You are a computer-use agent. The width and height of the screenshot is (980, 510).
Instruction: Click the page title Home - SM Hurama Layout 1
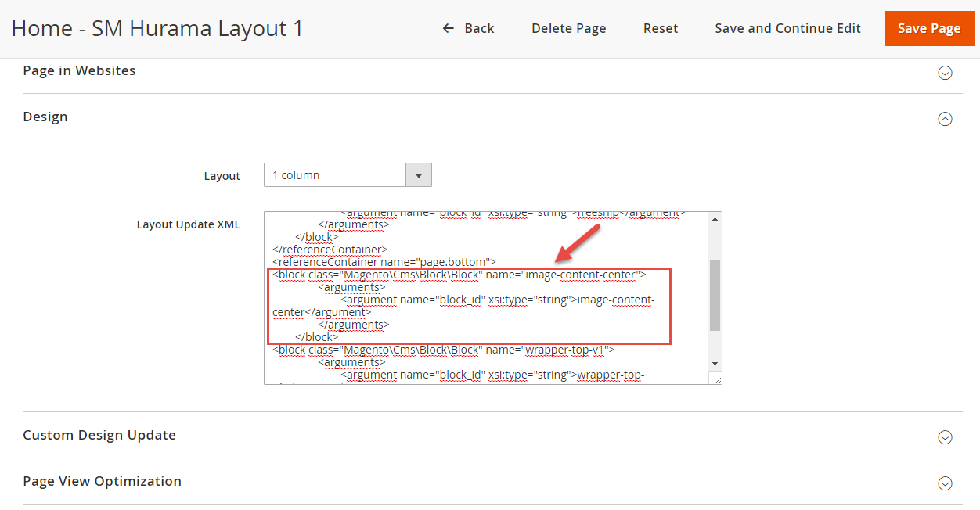[157, 29]
